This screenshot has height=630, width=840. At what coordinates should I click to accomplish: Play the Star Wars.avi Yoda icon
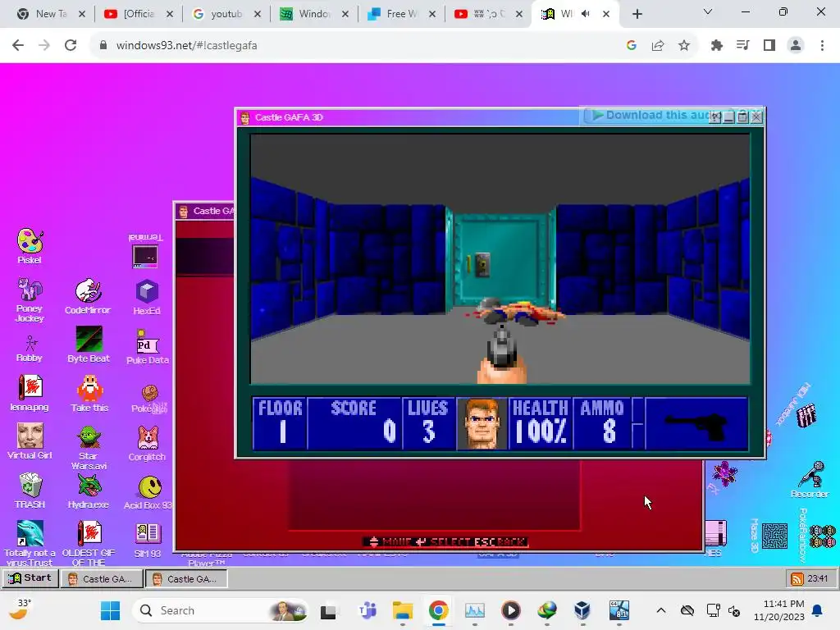coord(89,447)
